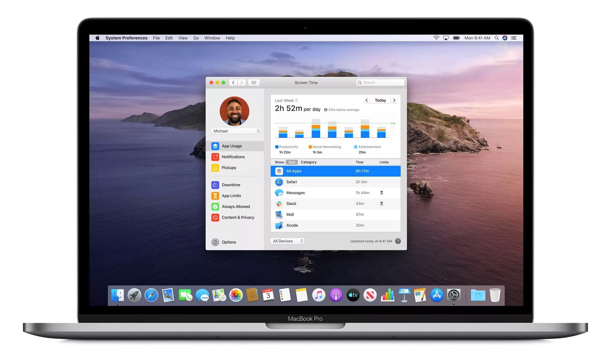Open the App Usage sidebar icon
Screen dimensions: 614x364
tap(215, 146)
